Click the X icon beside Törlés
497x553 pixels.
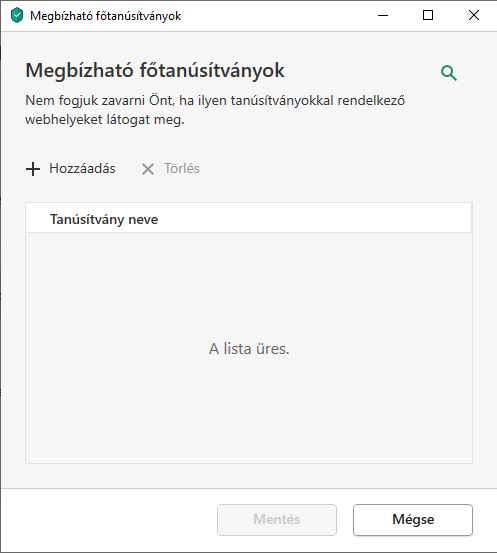tap(148, 169)
